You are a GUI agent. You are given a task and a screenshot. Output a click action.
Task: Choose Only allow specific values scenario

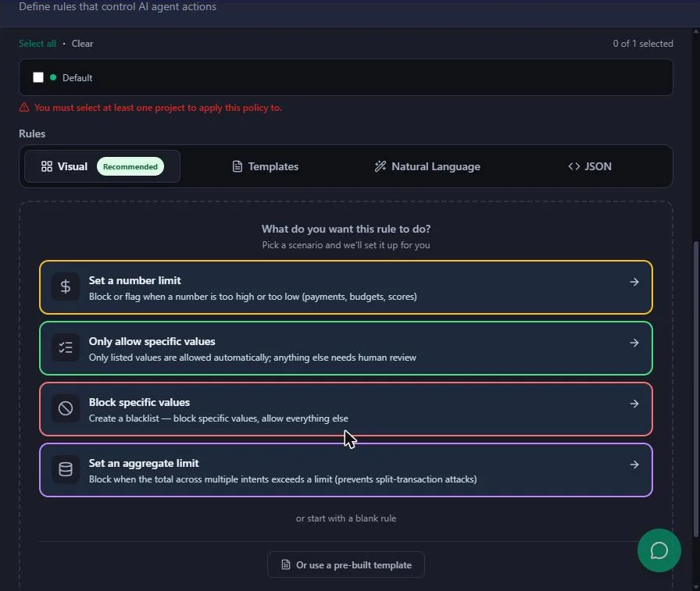coord(346,348)
